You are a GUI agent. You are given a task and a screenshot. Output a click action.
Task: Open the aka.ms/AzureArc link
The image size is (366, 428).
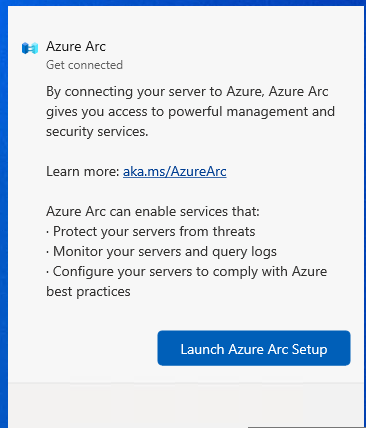coord(175,172)
